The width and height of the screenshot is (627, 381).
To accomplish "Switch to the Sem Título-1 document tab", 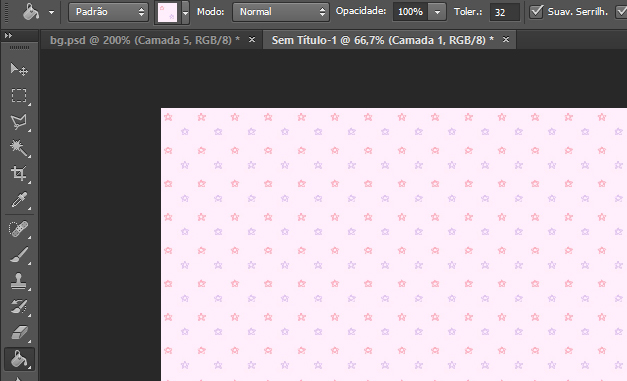I will 383,40.
